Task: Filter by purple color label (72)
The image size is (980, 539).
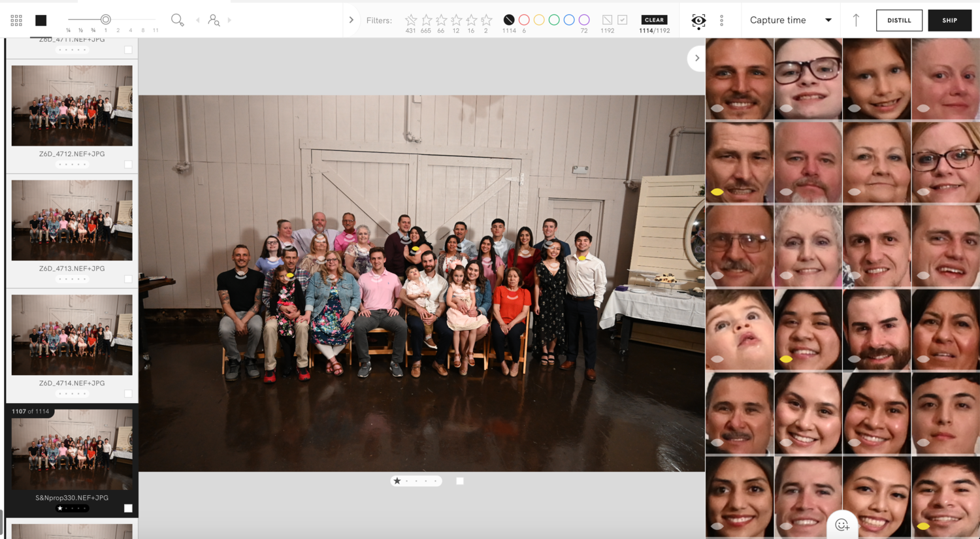Action: click(x=584, y=20)
